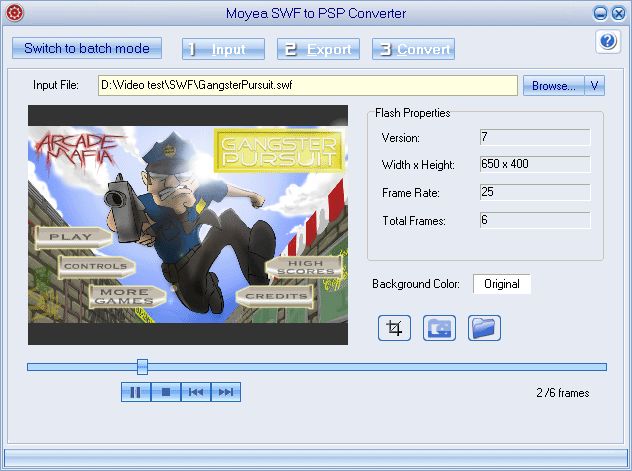Click the Width x Height value 650 x 400
This screenshot has width=632, height=471.
pos(535,164)
